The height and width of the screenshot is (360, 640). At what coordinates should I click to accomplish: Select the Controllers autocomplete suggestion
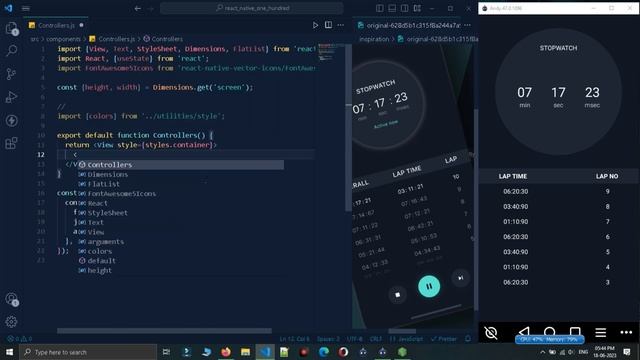tap(181, 165)
